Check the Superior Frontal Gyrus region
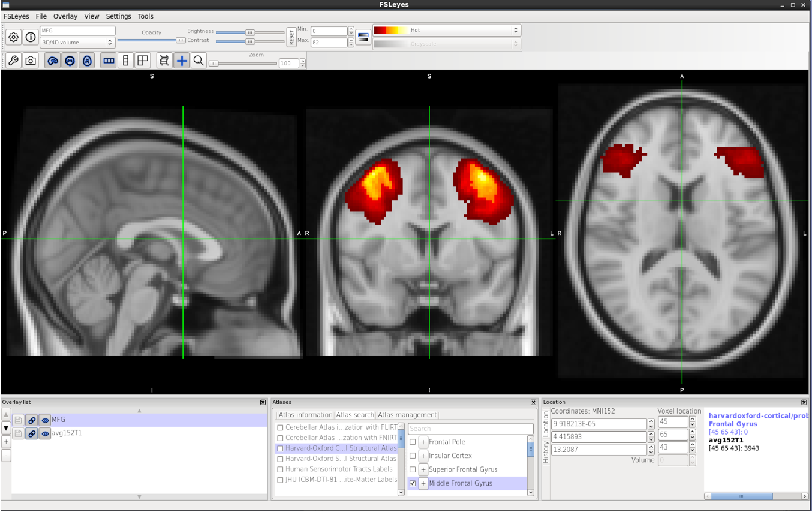Viewport: 812px width, 512px height. click(x=413, y=469)
